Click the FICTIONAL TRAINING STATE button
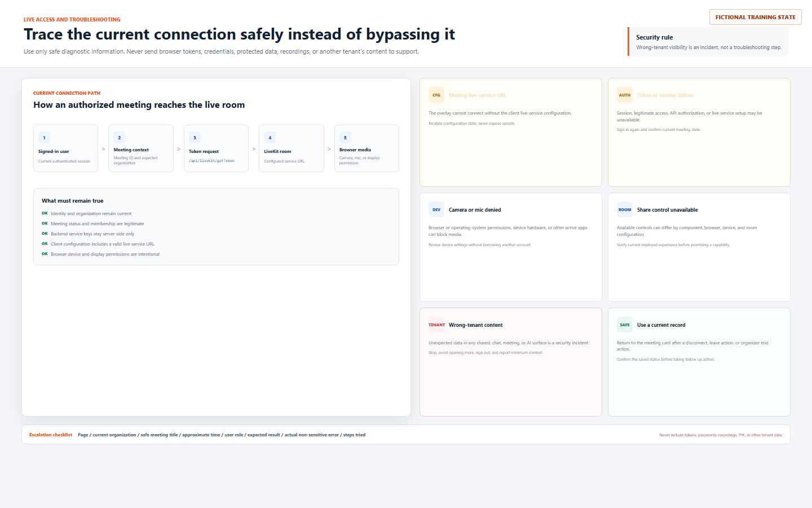812x508 pixels. (x=756, y=17)
